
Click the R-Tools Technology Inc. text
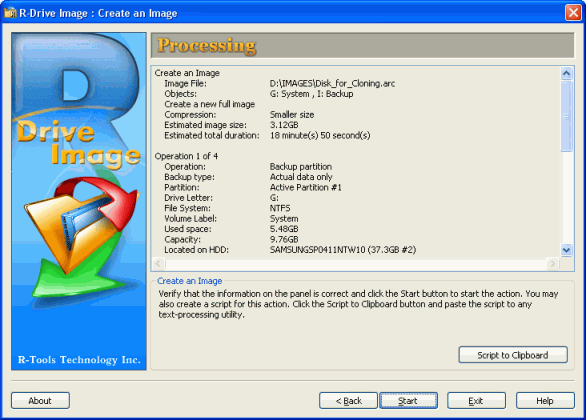[79, 360]
